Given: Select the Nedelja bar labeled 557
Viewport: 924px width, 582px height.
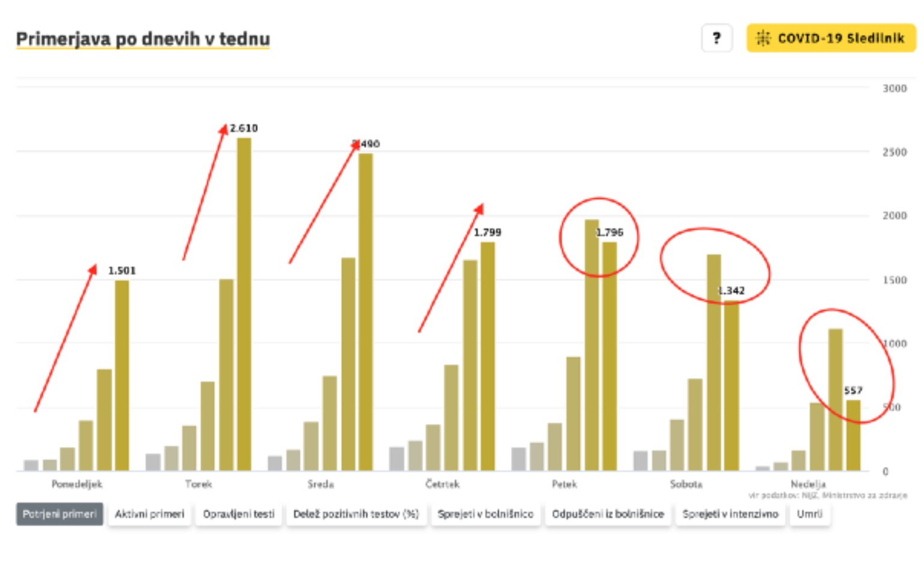Looking at the screenshot, I should click(x=853, y=435).
